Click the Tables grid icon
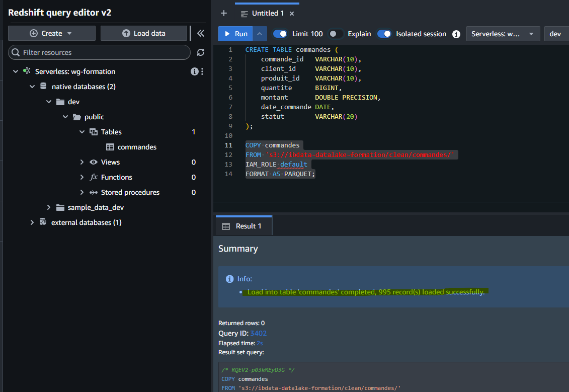Viewport: 569px width, 392px height. [x=94, y=132]
